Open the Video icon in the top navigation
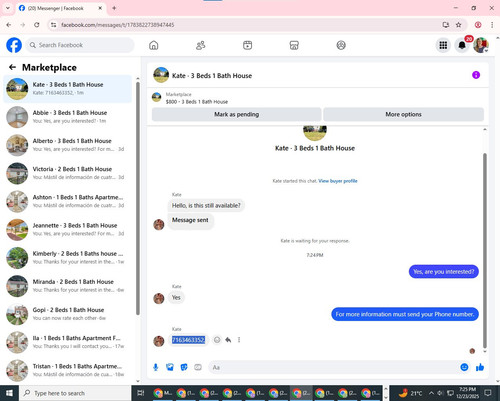 point(247,45)
